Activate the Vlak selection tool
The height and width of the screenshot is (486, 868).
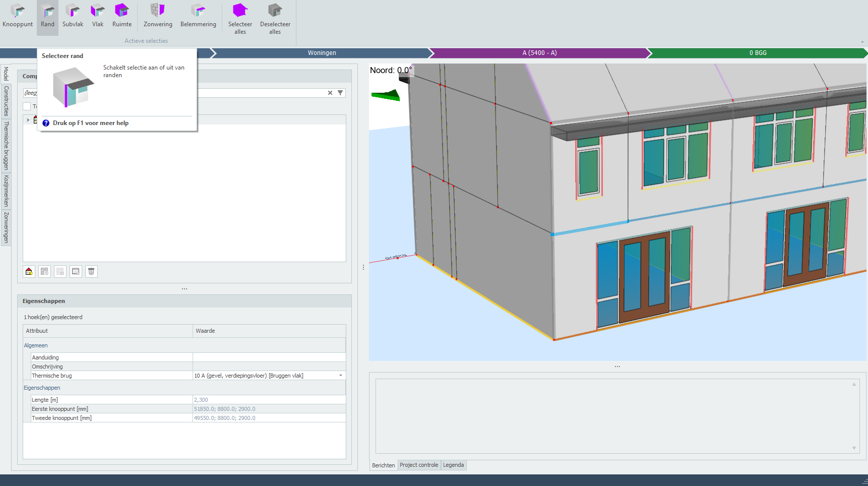[x=97, y=16]
